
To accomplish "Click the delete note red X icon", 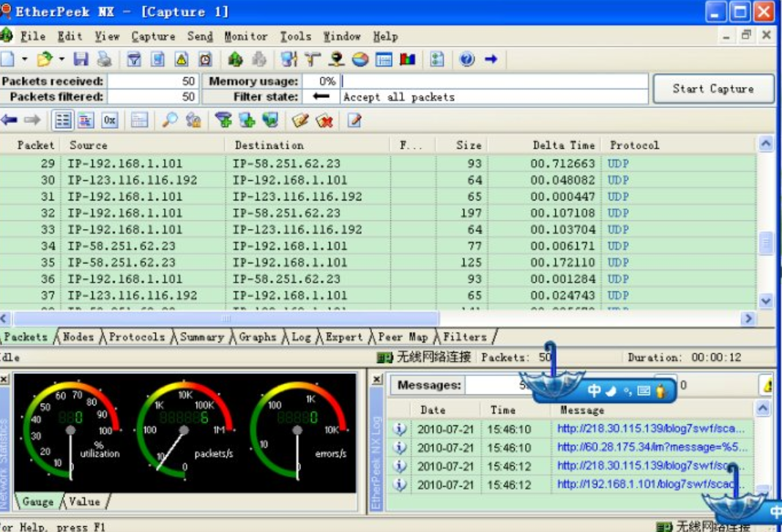I will (x=324, y=120).
